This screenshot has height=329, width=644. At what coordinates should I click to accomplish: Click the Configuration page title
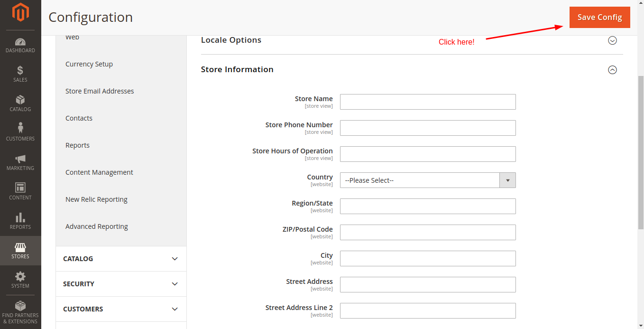coord(91,17)
